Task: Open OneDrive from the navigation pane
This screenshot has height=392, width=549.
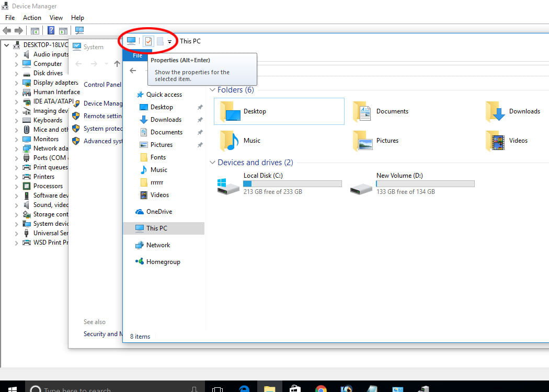Action: click(157, 211)
